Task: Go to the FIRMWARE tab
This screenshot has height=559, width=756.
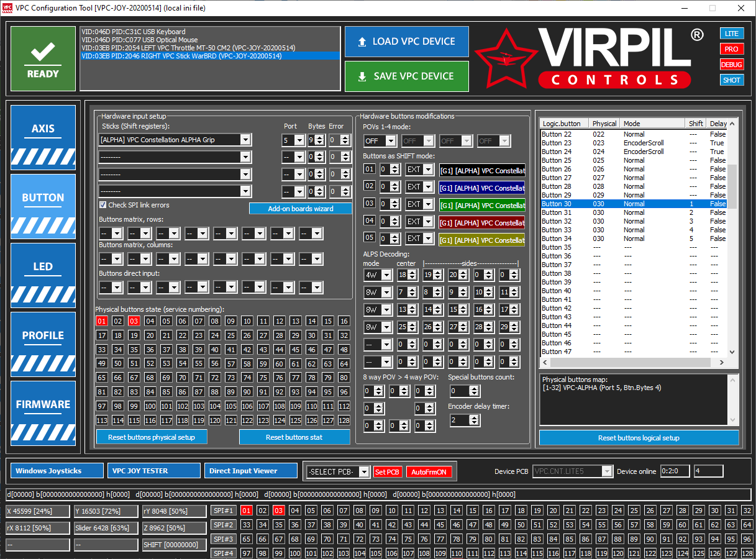Action: click(x=43, y=412)
